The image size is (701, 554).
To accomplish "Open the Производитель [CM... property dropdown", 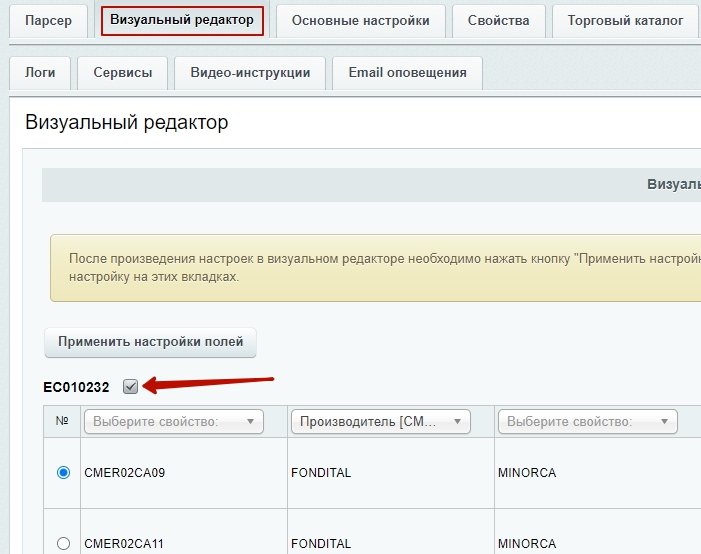I will [380, 422].
